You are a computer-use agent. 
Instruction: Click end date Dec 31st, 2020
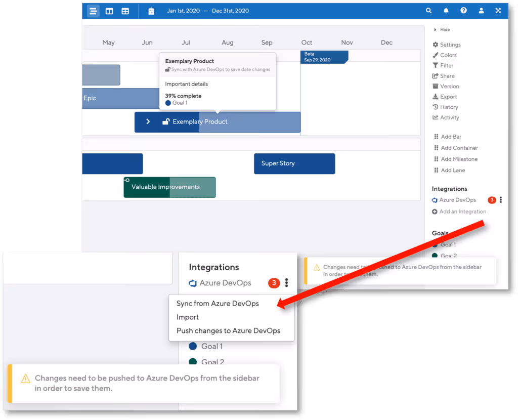(x=230, y=11)
